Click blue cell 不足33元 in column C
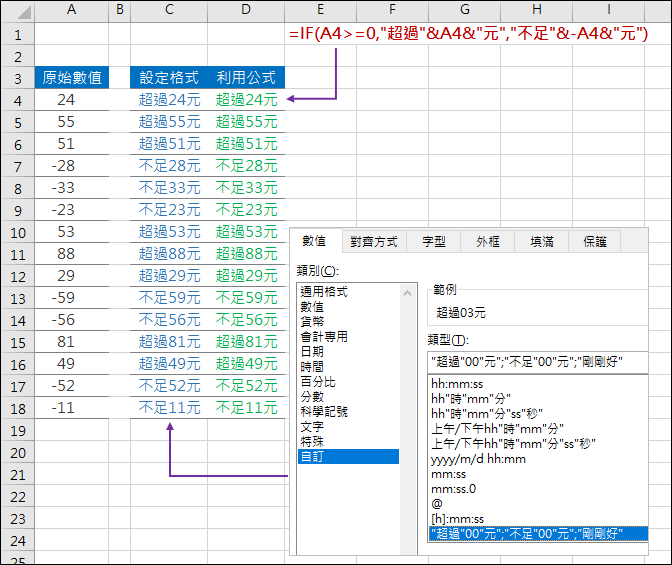 click(169, 188)
